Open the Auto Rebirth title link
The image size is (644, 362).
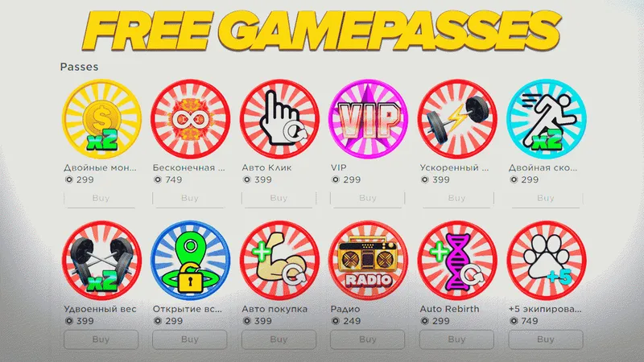point(449,309)
